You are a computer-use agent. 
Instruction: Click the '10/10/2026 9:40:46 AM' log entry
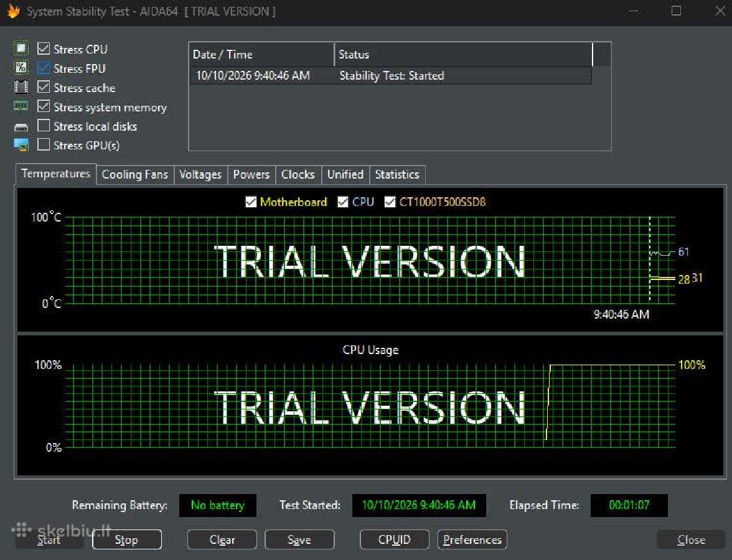[x=253, y=76]
